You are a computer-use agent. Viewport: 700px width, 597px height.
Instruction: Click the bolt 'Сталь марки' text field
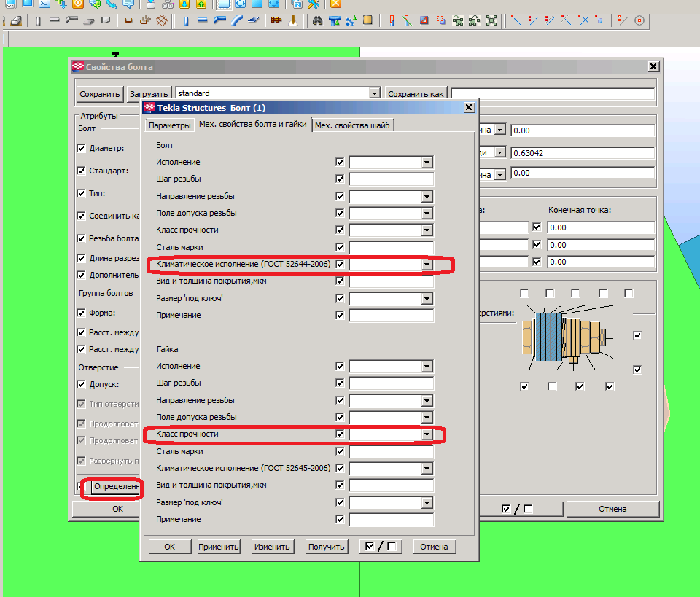391,247
